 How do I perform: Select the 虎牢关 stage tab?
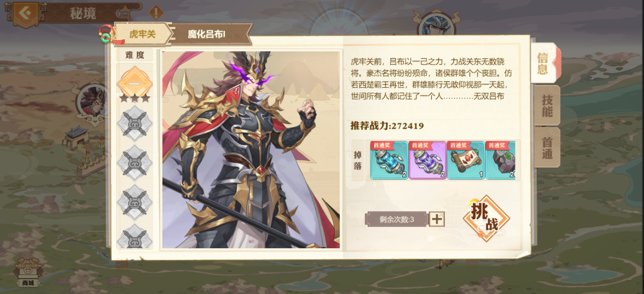tap(143, 34)
